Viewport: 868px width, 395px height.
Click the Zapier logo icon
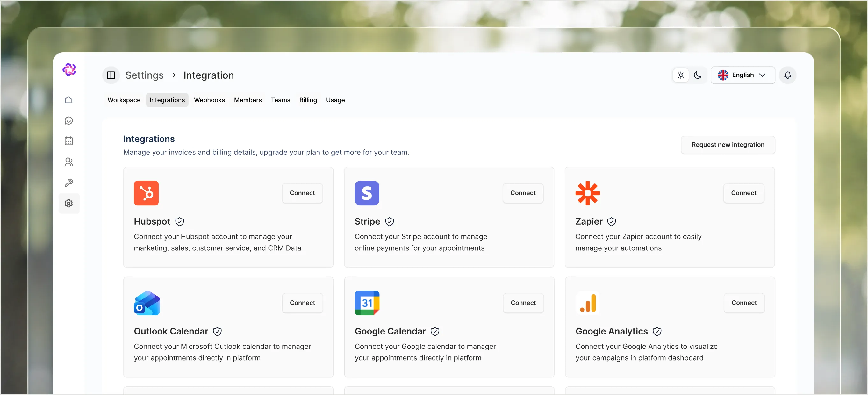(587, 193)
